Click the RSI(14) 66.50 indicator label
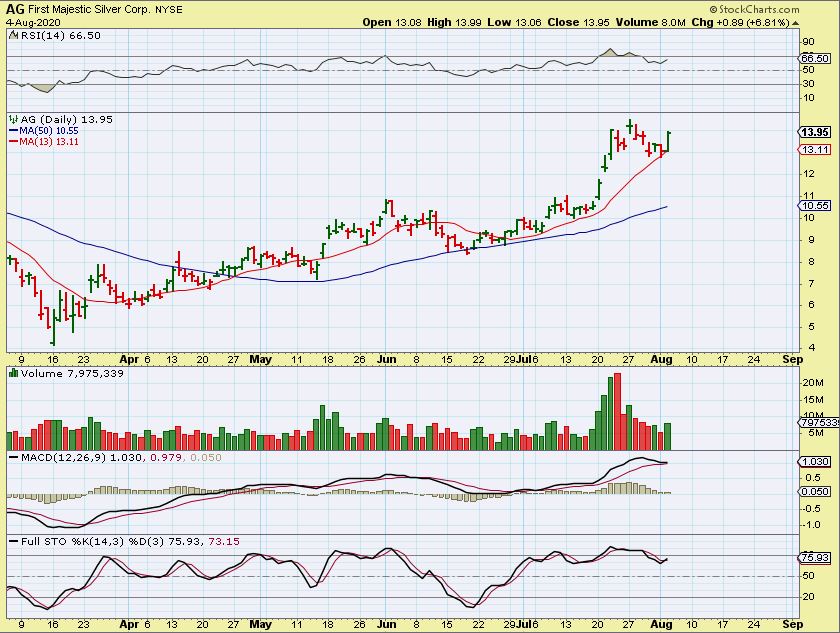This screenshot has height=633, width=840. click(61, 35)
